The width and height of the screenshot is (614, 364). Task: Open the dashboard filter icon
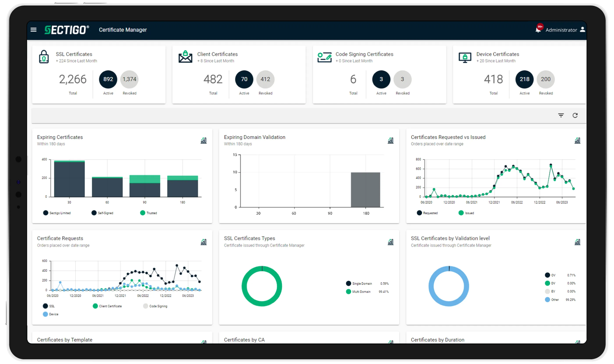561,115
